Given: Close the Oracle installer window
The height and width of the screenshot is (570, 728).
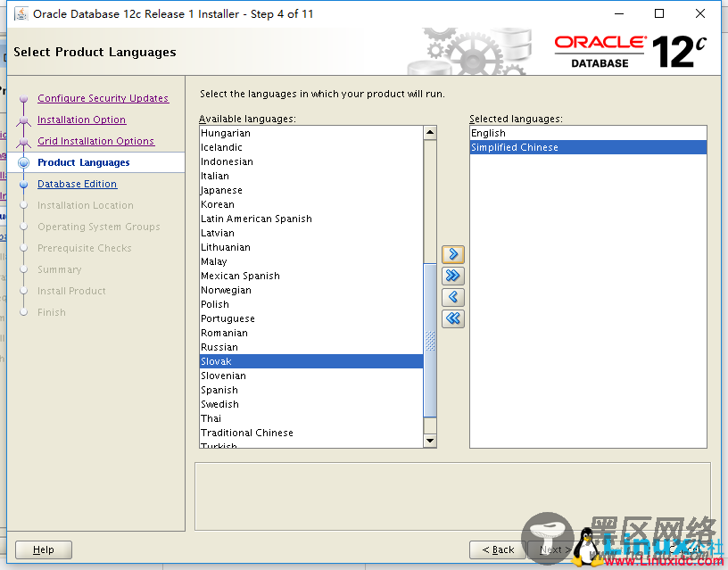Looking at the screenshot, I should tap(700, 13).
